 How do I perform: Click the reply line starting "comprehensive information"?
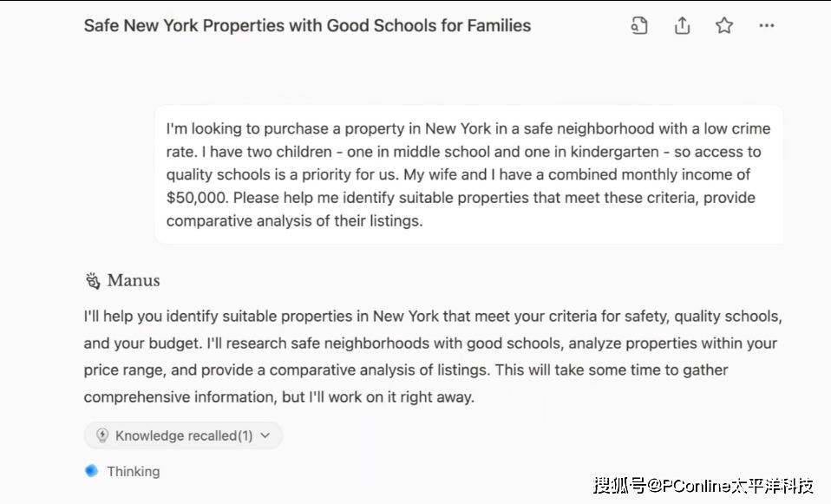click(279, 396)
